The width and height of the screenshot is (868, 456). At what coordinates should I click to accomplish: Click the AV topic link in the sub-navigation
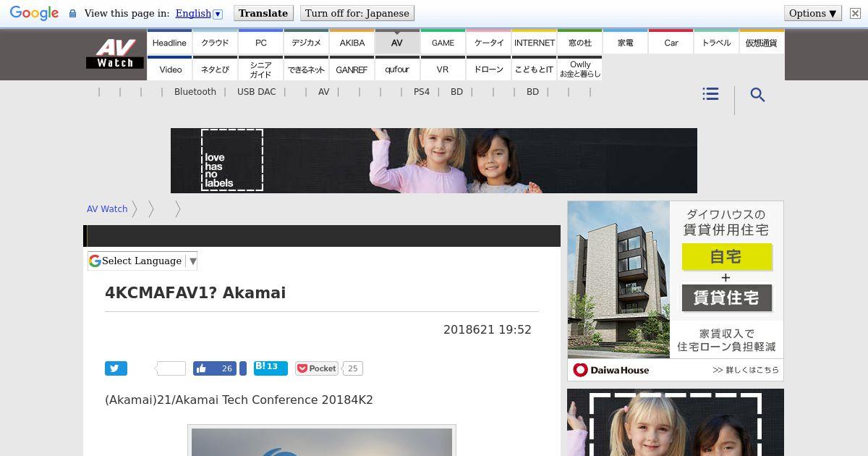point(323,92)
